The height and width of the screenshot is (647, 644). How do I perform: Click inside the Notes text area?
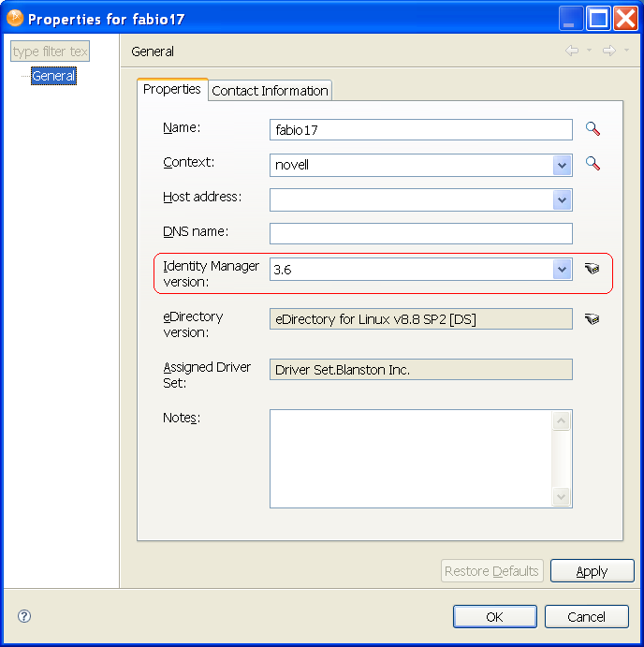coord(412,458)
